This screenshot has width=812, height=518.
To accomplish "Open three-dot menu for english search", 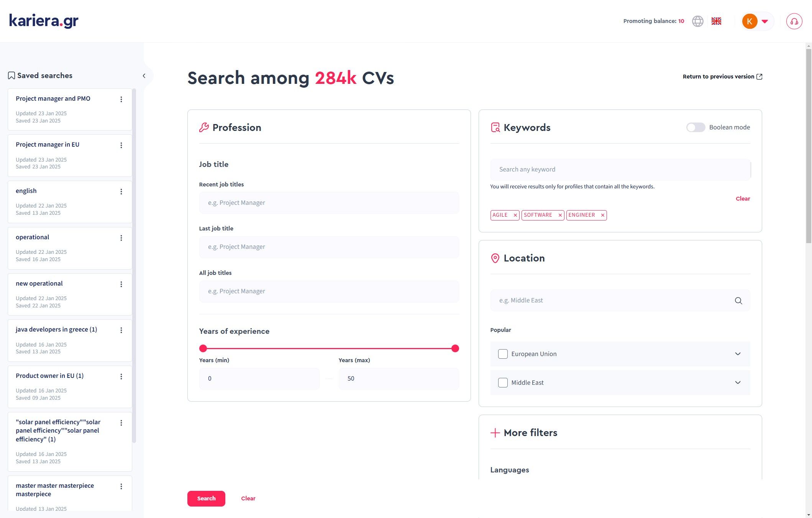I will (121, 192).
